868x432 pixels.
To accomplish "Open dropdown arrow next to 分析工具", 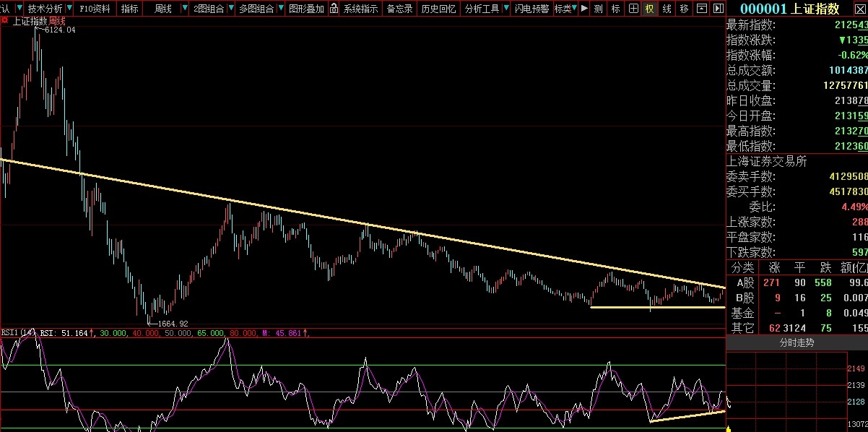I will (505, 9).
